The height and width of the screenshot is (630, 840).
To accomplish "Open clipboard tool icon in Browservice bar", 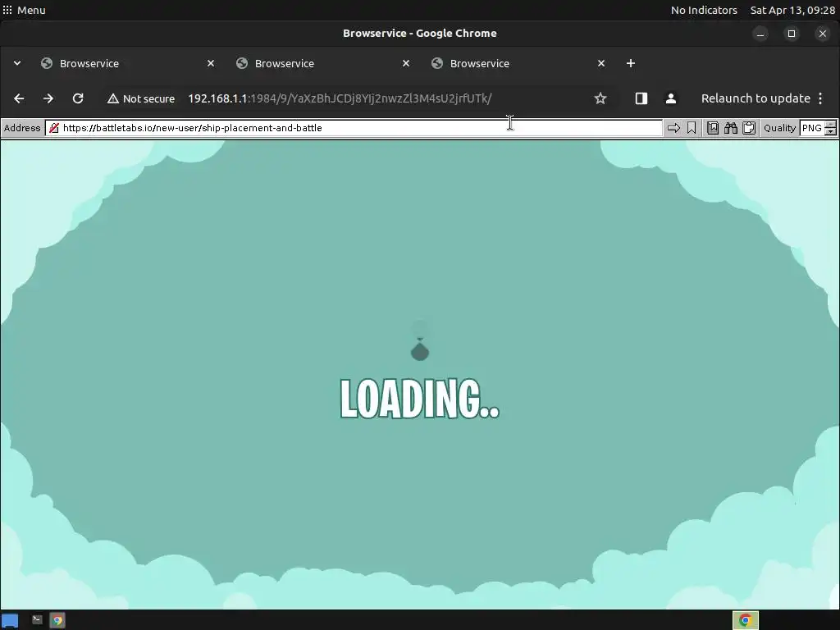I will coord(749,128).
